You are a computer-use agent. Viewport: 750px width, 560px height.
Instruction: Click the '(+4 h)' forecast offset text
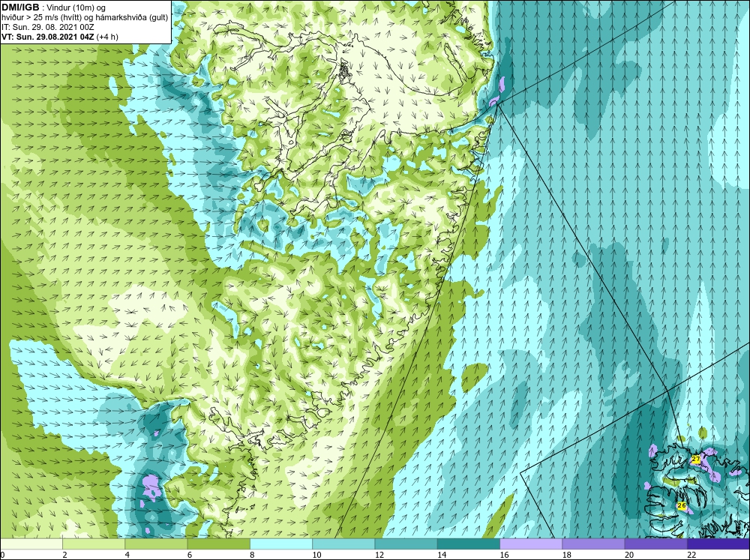107,37
